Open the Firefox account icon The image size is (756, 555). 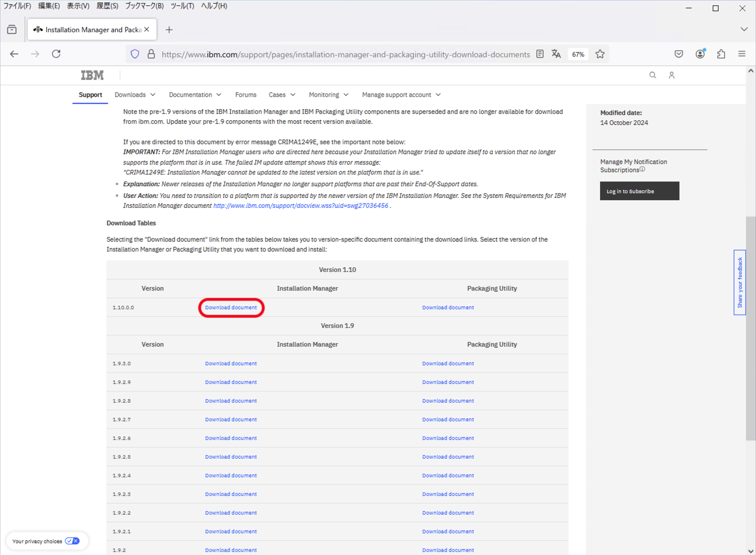700,54
